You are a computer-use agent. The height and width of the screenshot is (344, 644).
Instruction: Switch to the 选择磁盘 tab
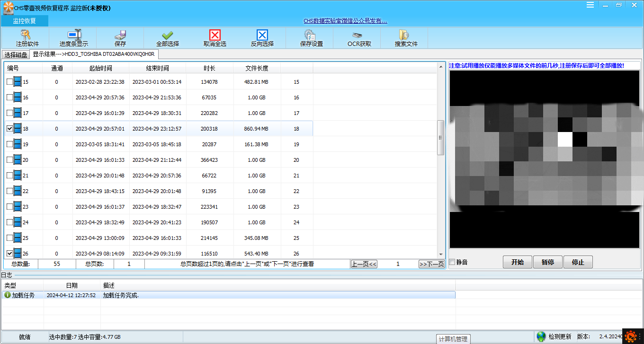pyautogui.click(x=16, y=54)
